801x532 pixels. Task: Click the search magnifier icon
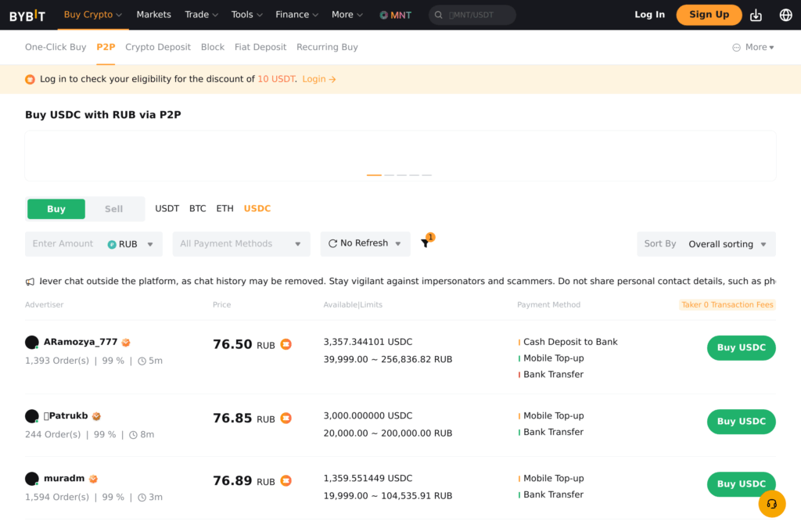click(x=438, y=15)
